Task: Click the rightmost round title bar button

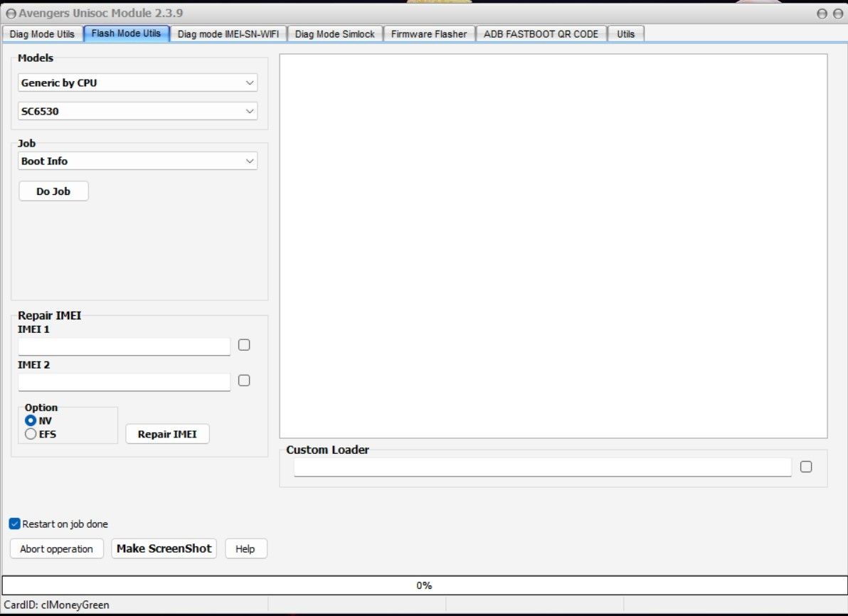Action: pos(838,14)
